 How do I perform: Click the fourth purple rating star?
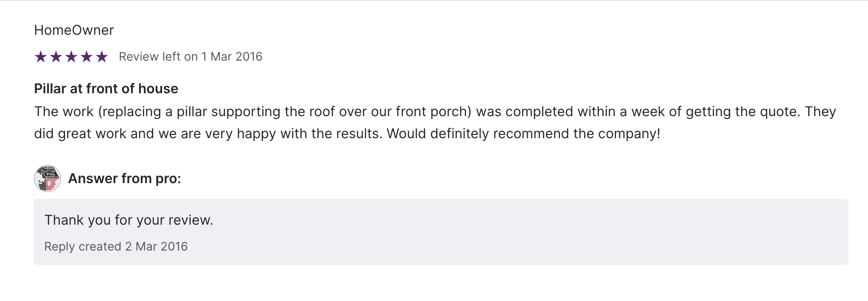pyautogui.click(x=87, y=57)
